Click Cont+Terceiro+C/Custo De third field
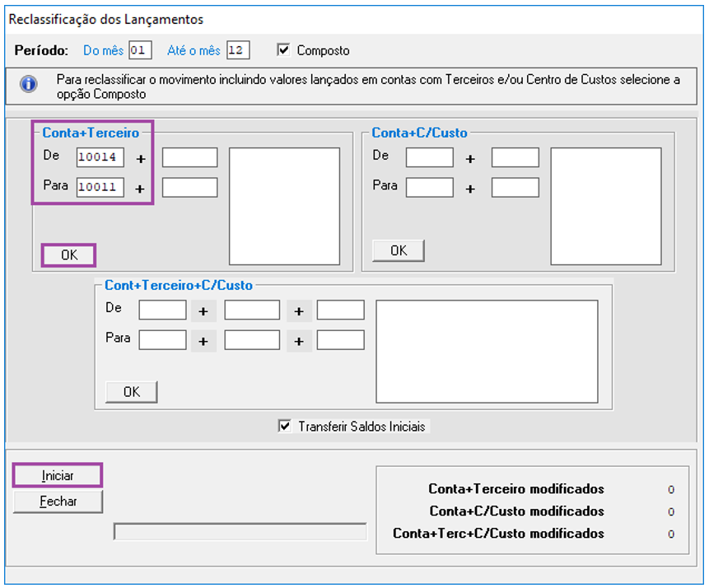Viewport: 709px width, 588px height. [x=340, y=310]
